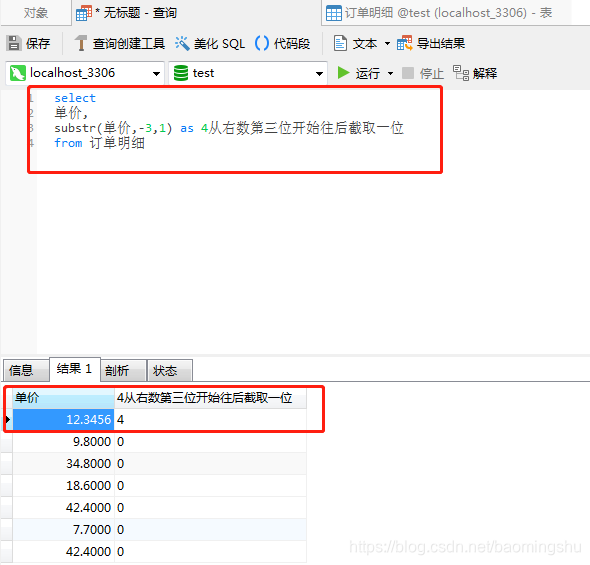The width and height of the screenshot is (590, 565).
Task: Open the Profile (剖析) tab
Action: click(x=123, y=371)
